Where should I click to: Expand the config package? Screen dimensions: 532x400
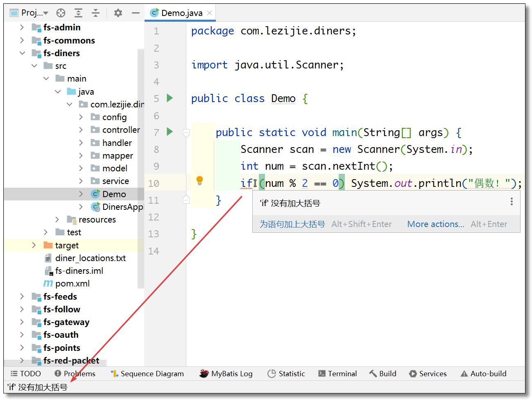(81, 117)
